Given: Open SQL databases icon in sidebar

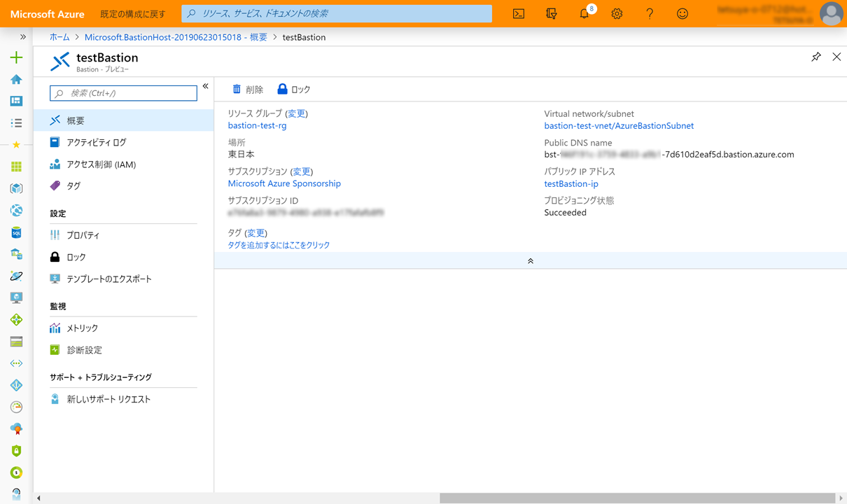Looking at the screenshot, I should point(16,232).
